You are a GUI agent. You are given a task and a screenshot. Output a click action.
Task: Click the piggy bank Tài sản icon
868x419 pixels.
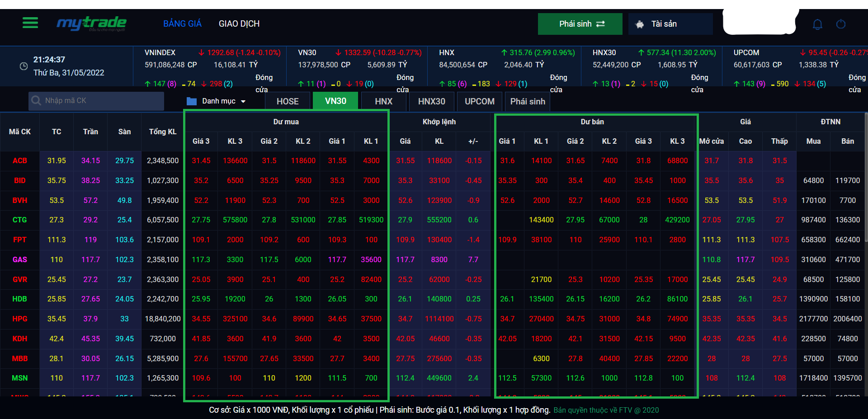tap(640, 24)
